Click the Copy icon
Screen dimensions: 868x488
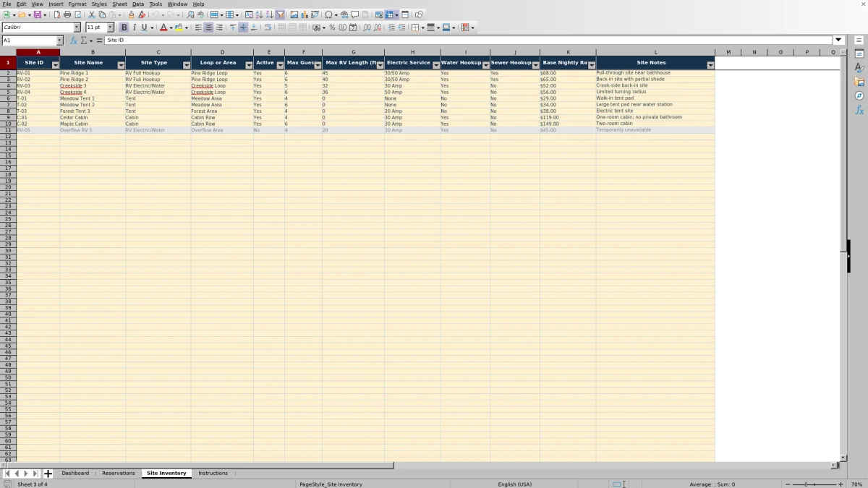102,14
